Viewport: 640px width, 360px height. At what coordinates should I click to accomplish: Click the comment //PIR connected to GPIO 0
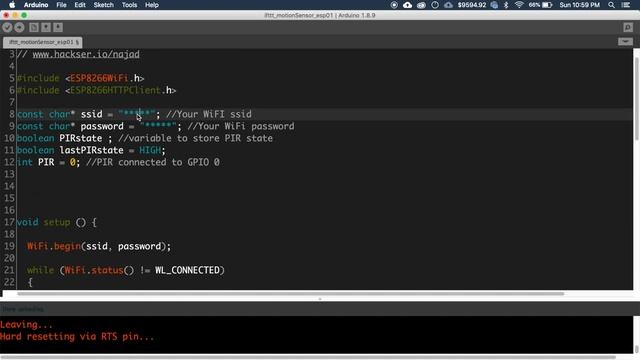click(153, 162)
